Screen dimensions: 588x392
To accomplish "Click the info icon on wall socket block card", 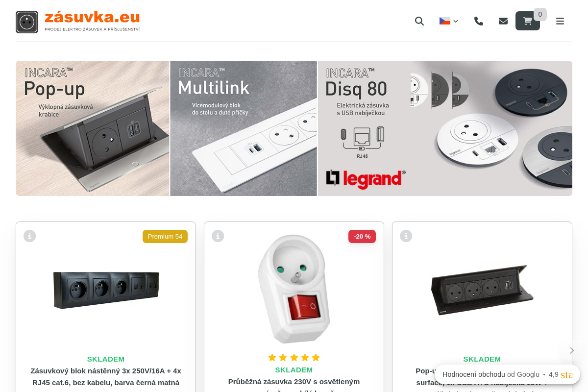I will coord(30,236).
